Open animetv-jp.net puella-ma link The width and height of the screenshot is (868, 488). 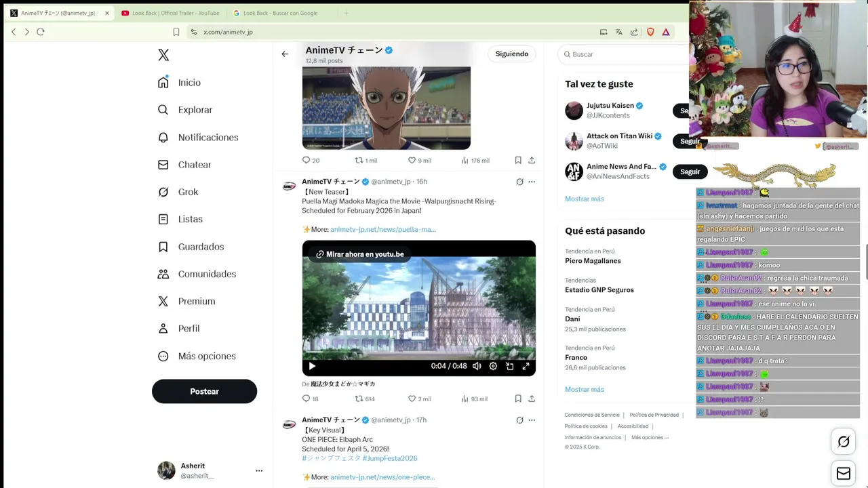tap(383, 229)
